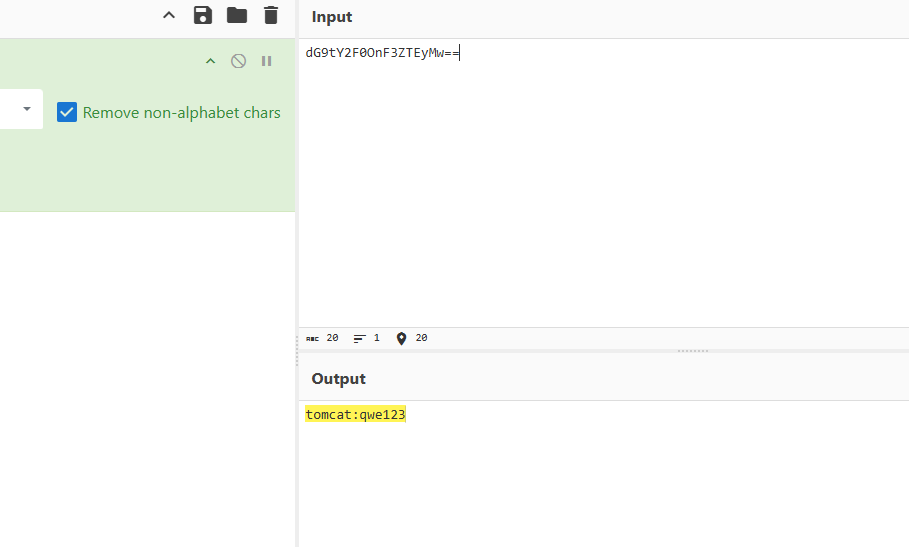This screenshot has height=547, width=909.
Task: Click the input line count icon
Action: pyautogui.click(x=359, y=338)
